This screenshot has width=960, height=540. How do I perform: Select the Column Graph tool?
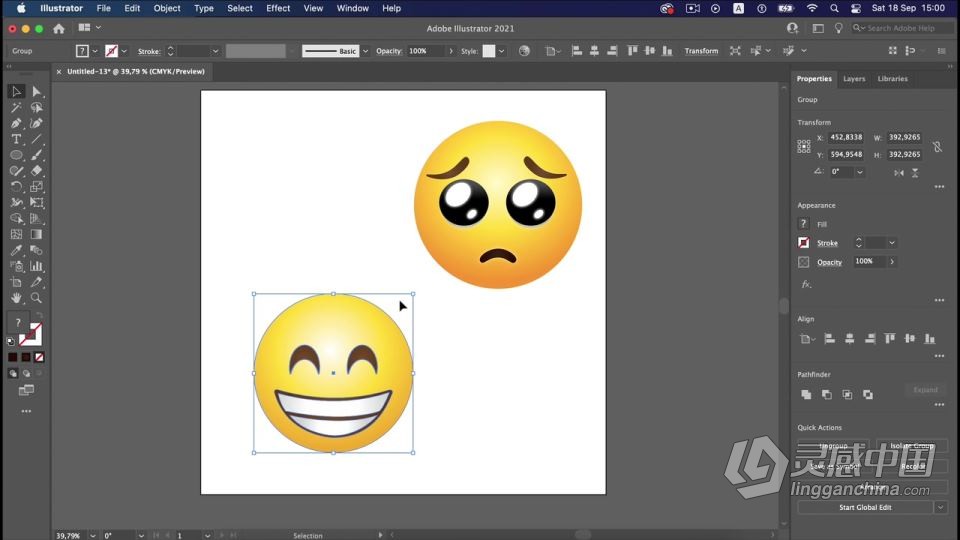click(x=36, y=266)
